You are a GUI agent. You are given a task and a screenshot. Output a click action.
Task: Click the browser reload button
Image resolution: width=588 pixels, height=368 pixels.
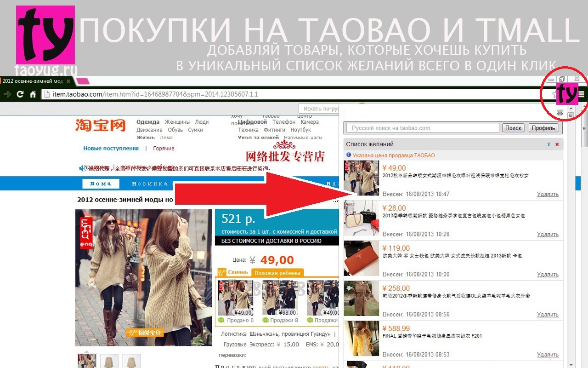coord(20,94)
